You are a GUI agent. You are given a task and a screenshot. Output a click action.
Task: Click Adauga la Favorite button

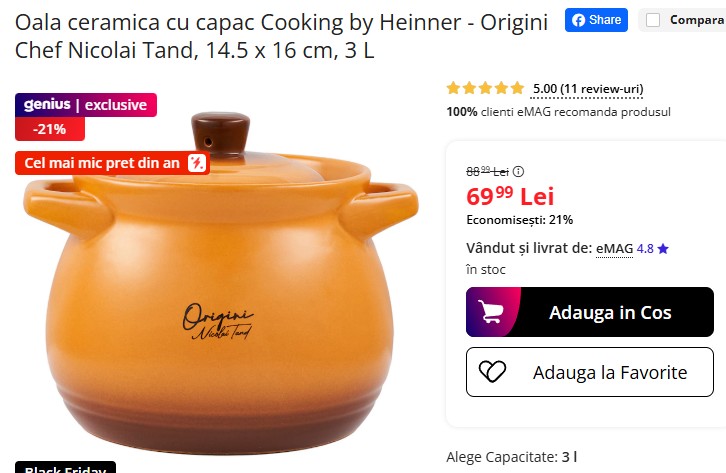click(x=589, y=372)
